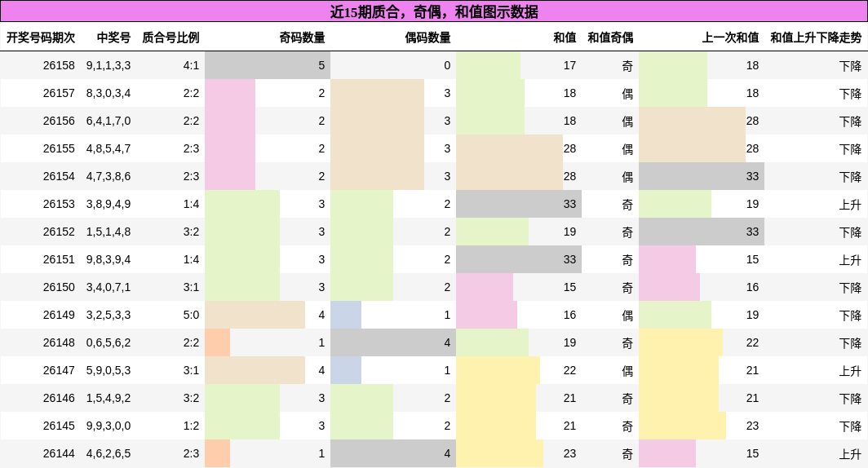
Task: Click winning numbers 9,8,3,9,4
Action: [x=108, y=259]
